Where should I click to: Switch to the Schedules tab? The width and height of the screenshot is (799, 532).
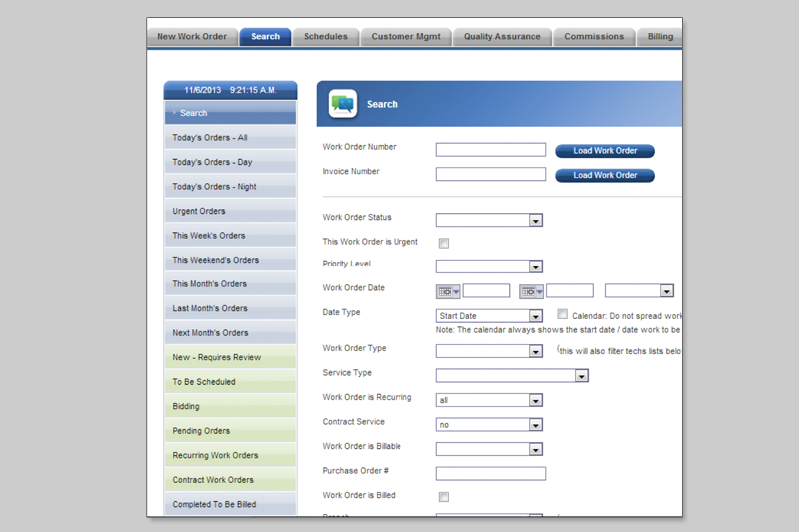[326, 37]
